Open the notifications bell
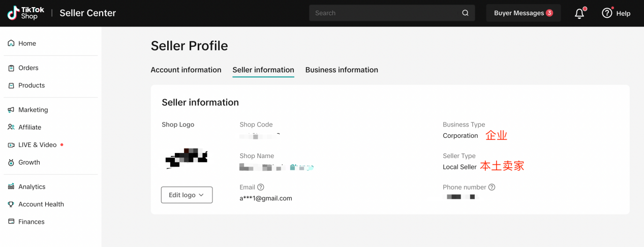The height and width of the screenshot is (247, 644). point(579,14)
